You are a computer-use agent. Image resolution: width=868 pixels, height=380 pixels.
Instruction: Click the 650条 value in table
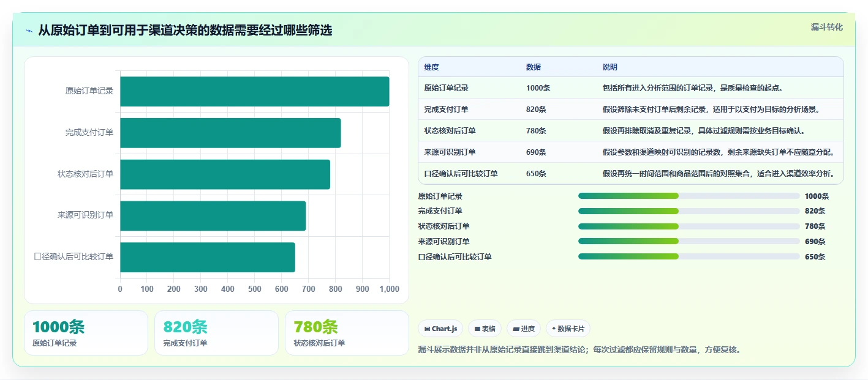(x=536, y=174)
